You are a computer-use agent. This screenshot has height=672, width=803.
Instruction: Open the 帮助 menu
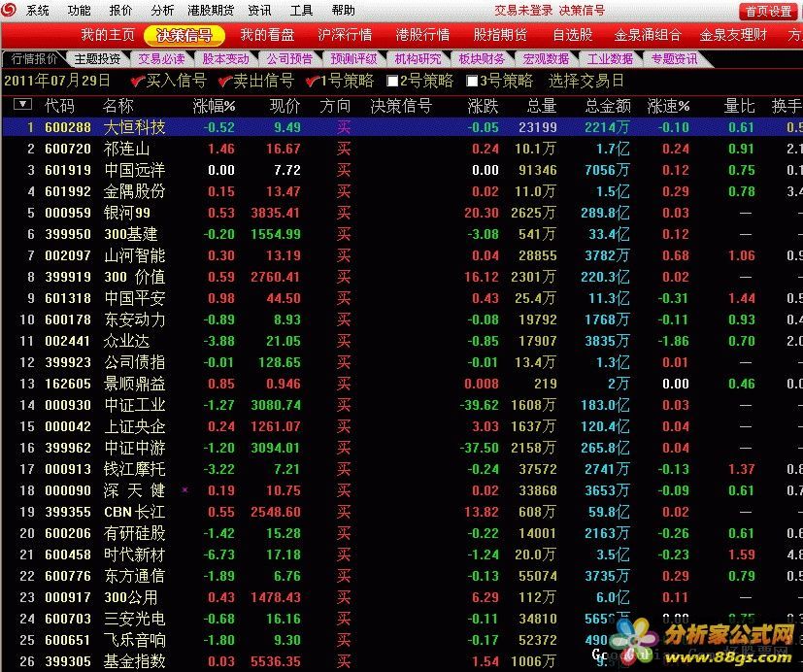(x=343, y=11)
